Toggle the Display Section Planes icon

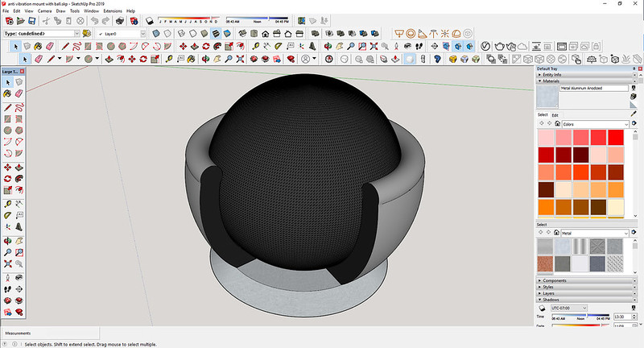[x=447, y=46]
